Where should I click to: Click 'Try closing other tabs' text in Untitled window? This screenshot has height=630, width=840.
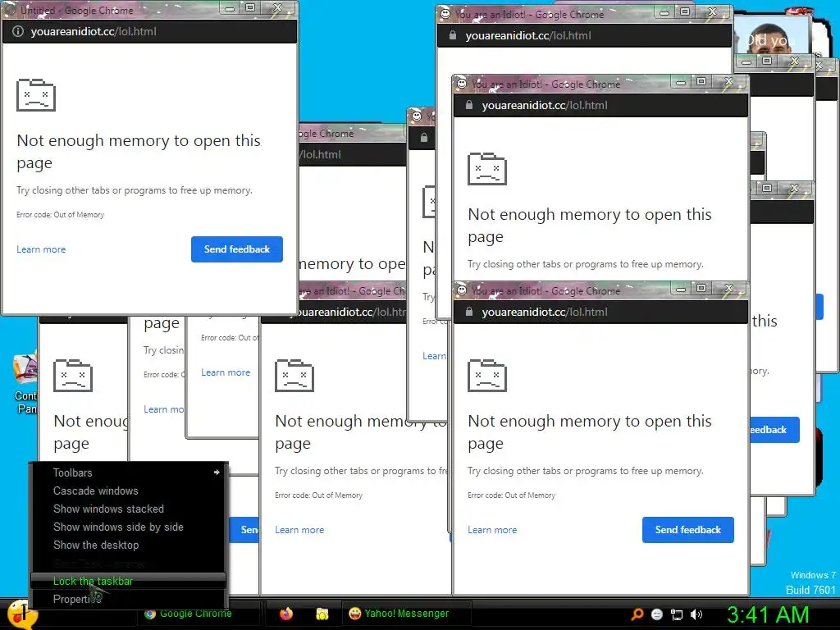coord(135,190)
